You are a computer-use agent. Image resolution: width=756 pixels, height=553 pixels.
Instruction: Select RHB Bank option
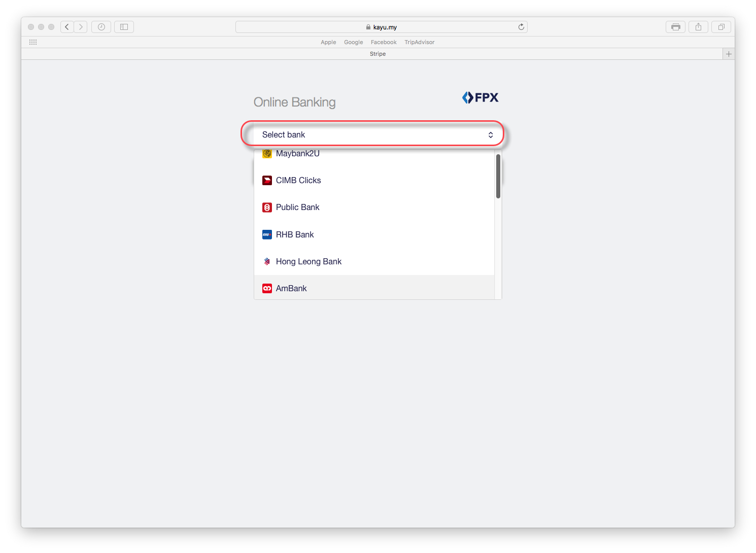point(374,234)
